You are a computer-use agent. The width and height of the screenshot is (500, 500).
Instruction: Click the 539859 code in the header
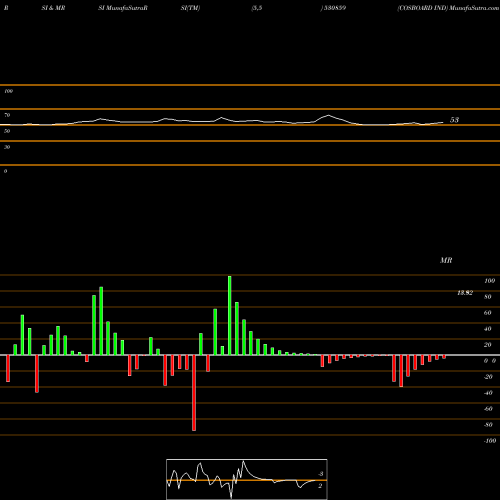coord(334,8)
